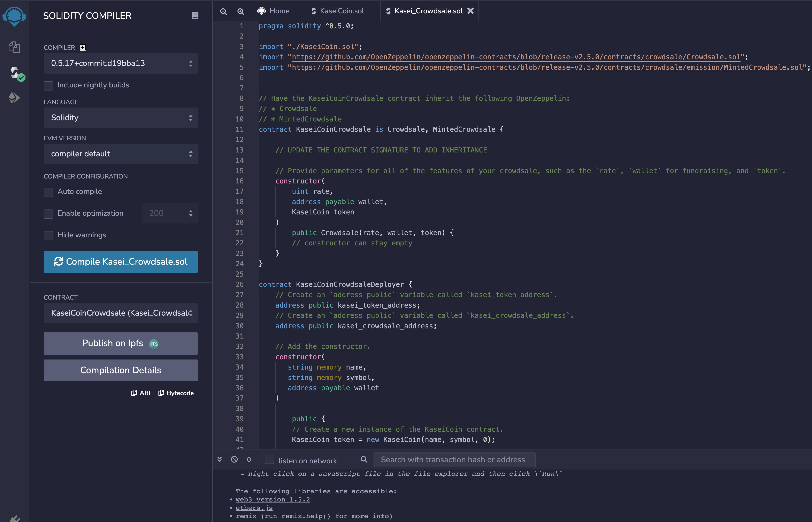Focus the transaction hash search field

[x=454, y=460]
